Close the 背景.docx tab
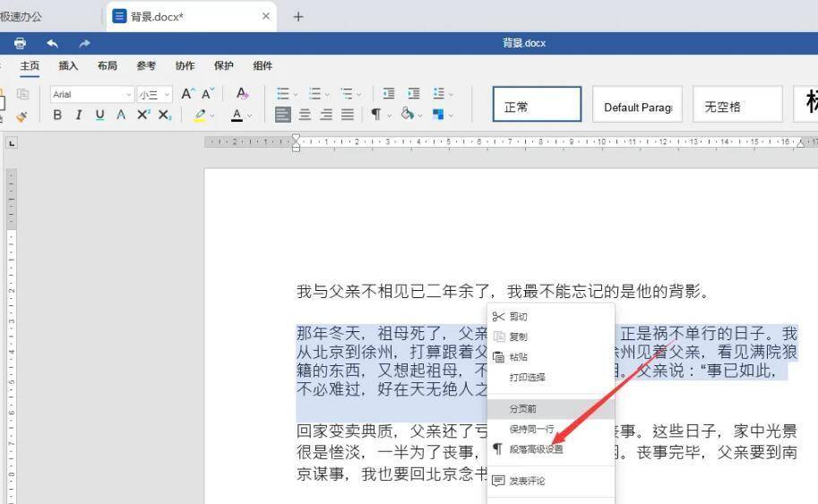 tap(266, 16)
